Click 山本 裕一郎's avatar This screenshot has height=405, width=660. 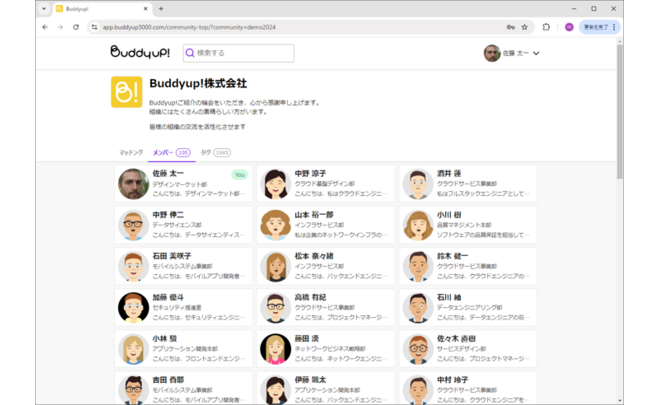pyautogui.click(x=275, y=225)
